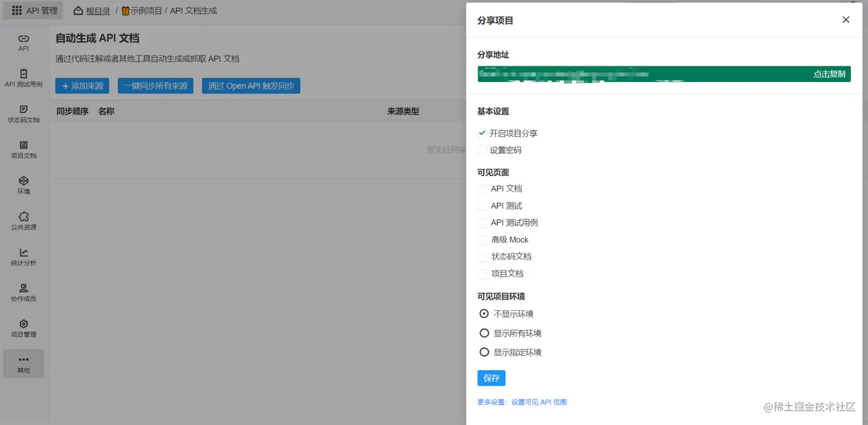
Task: Open the 其他 sidebar section
Action: coord(24,364)
